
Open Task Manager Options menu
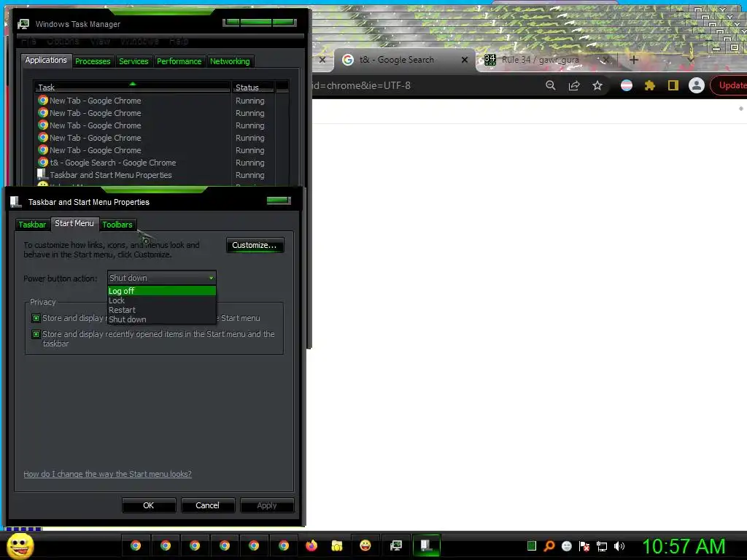pyautogui.click(x=63, y=42)
